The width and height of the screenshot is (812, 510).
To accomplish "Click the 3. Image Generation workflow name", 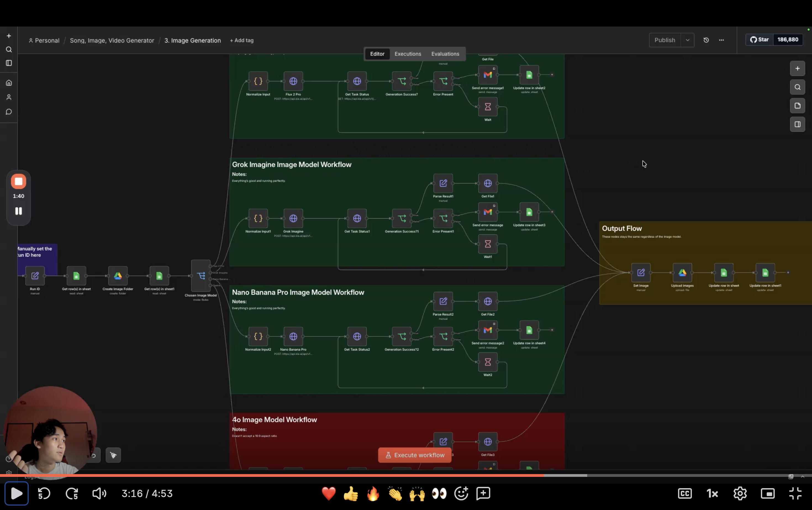I will tap(193, 41).
